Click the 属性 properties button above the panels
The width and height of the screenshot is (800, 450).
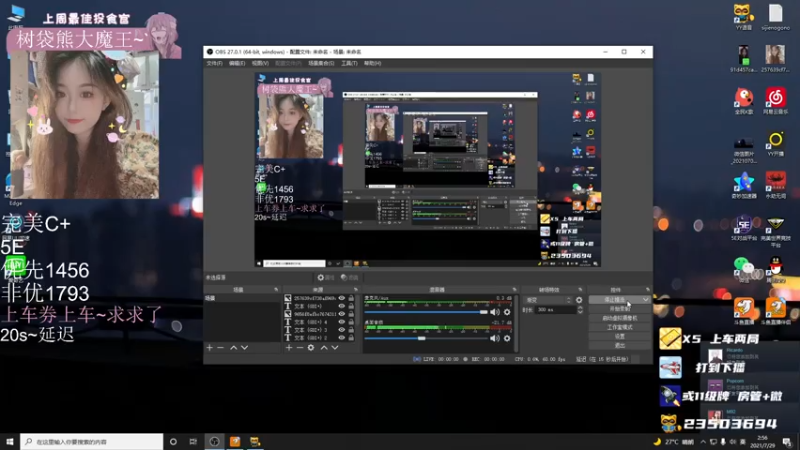tap(326, 278)
